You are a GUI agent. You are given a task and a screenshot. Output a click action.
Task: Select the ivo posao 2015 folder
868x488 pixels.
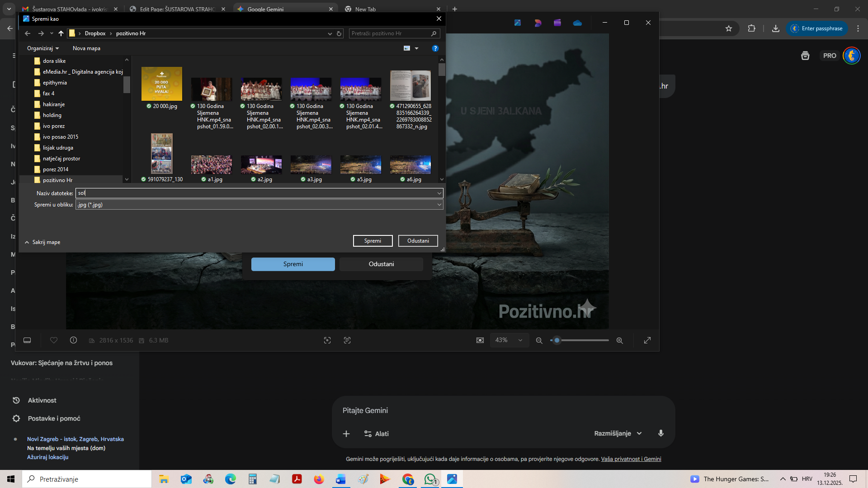coord(60,137)
